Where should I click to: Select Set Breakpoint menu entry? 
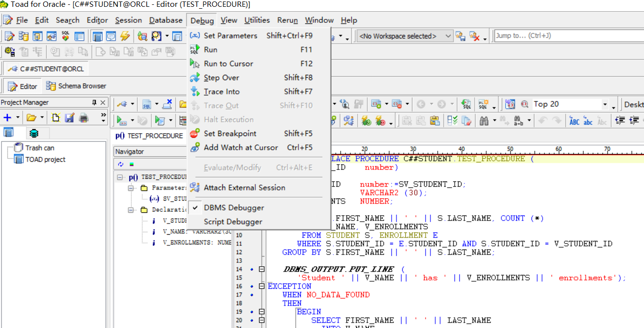259,134
